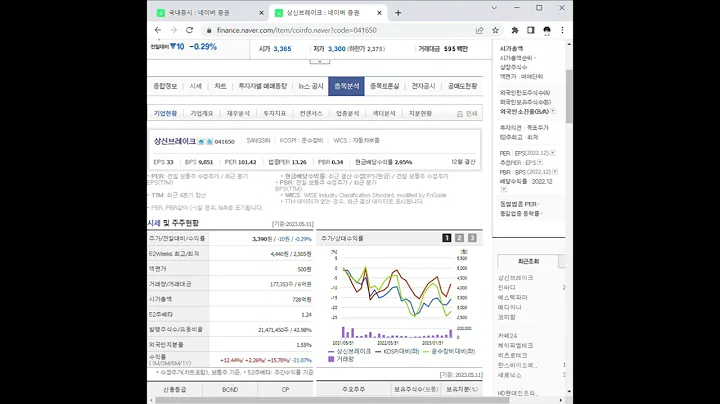
Task: Select the 종목분석 tab
Action: click(x=346, y=86)
